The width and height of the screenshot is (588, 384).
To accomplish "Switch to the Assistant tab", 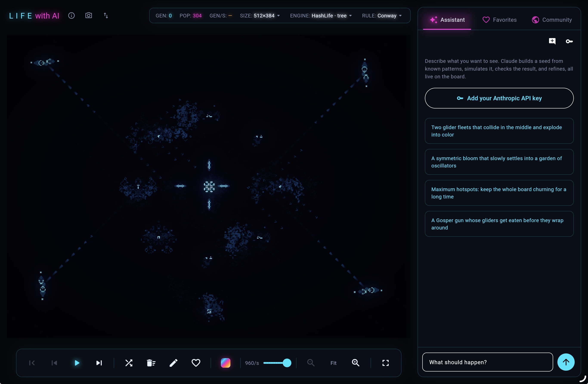I will click(447, 20).
